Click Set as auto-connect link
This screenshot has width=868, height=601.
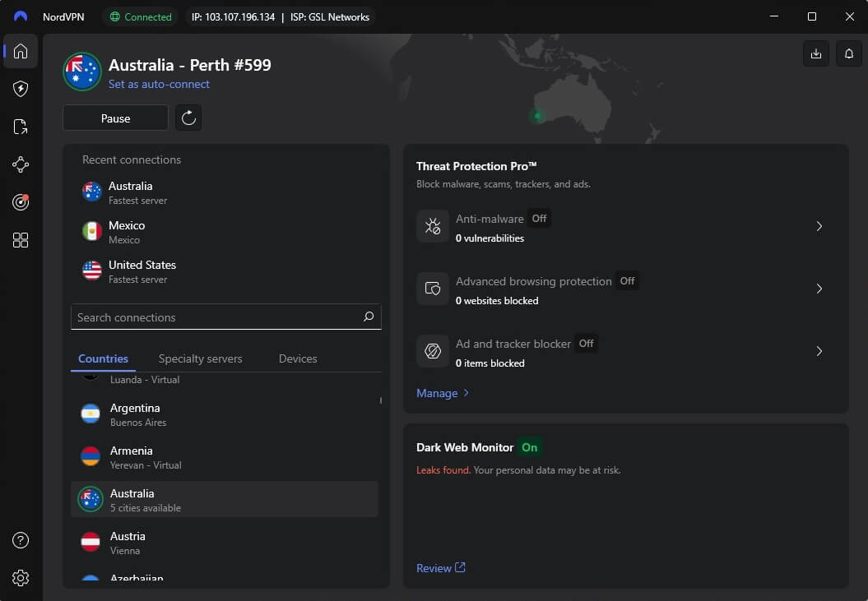coord(160,84)
